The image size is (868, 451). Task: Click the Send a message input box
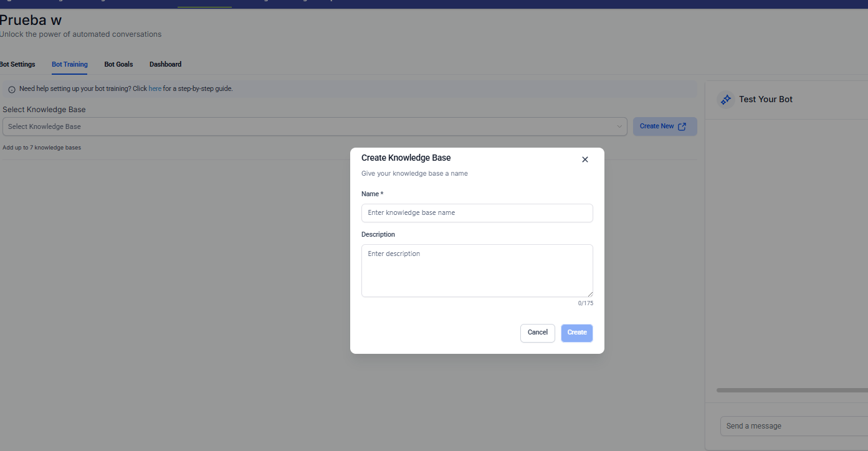coord(793,426)
